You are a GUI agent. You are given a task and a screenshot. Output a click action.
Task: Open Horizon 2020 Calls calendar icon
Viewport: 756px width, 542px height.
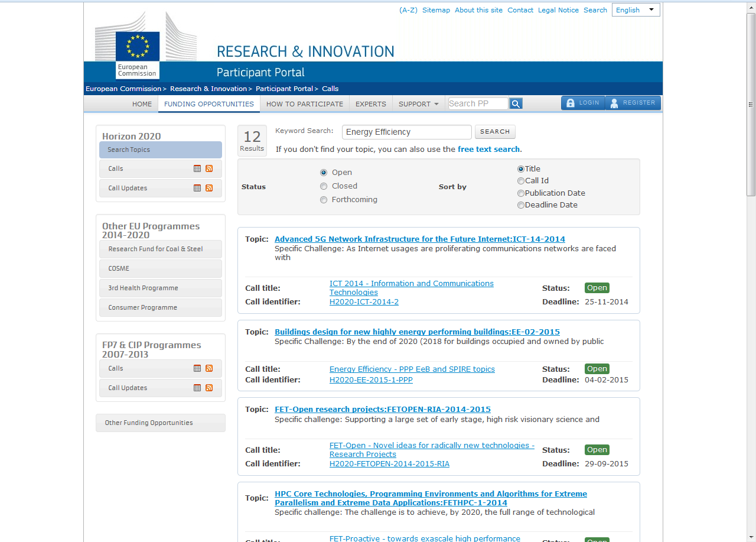pyautogui.click(x=197, y=168)
